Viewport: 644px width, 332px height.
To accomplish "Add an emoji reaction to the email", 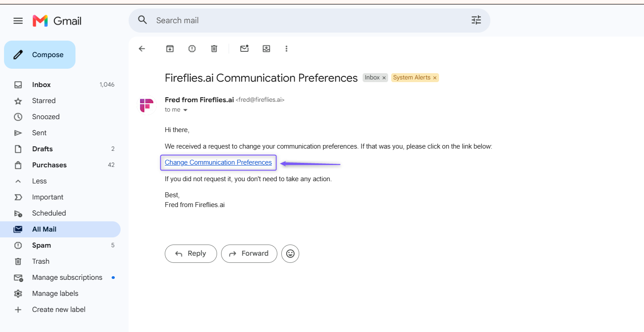I will point(290,253).
